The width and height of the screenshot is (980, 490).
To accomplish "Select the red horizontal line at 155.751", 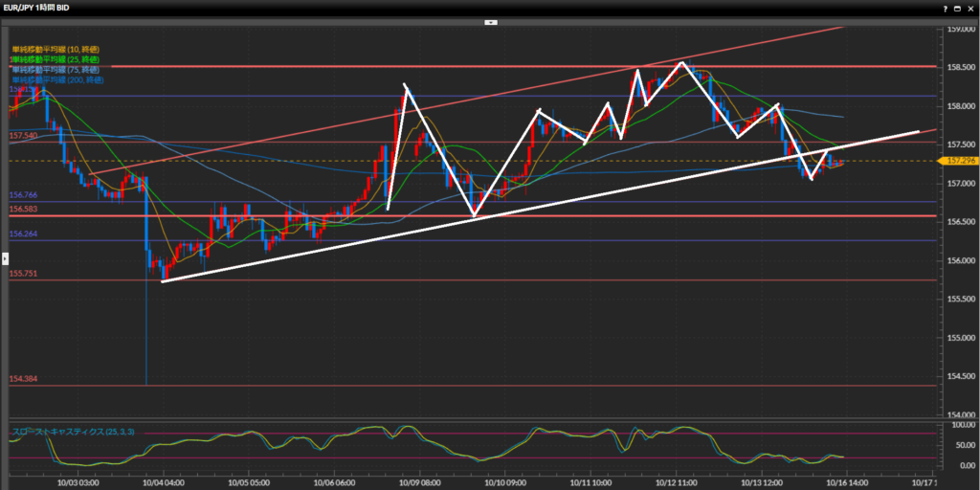I will 479,280.
